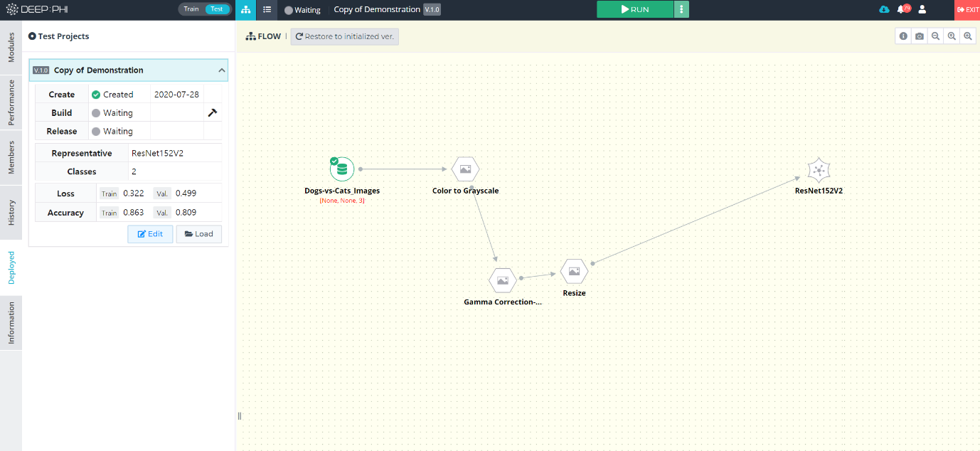Click Restore to initialized ver. button
980x451 pixels.
(x=345, y=36)
